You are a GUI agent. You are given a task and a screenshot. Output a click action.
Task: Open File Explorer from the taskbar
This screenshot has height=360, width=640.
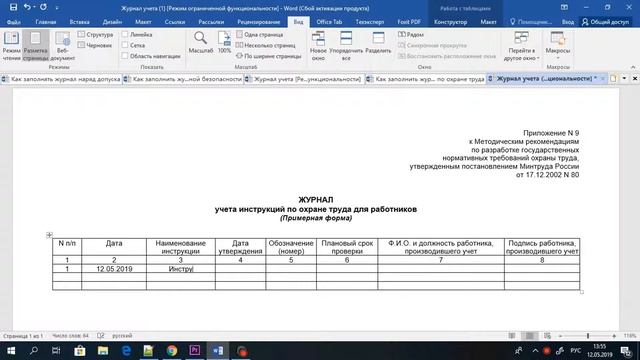pos(103,351)
